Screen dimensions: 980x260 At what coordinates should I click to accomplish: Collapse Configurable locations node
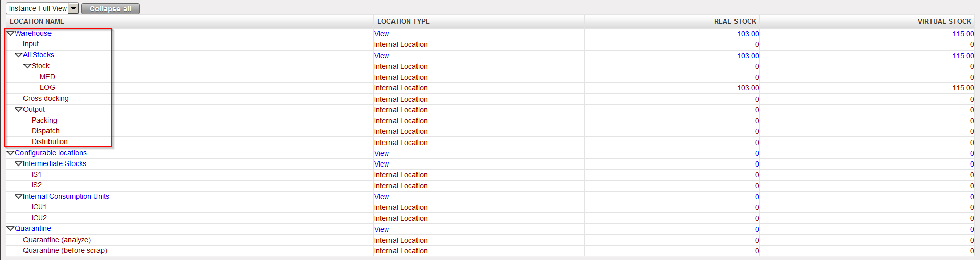click(10, 153)
